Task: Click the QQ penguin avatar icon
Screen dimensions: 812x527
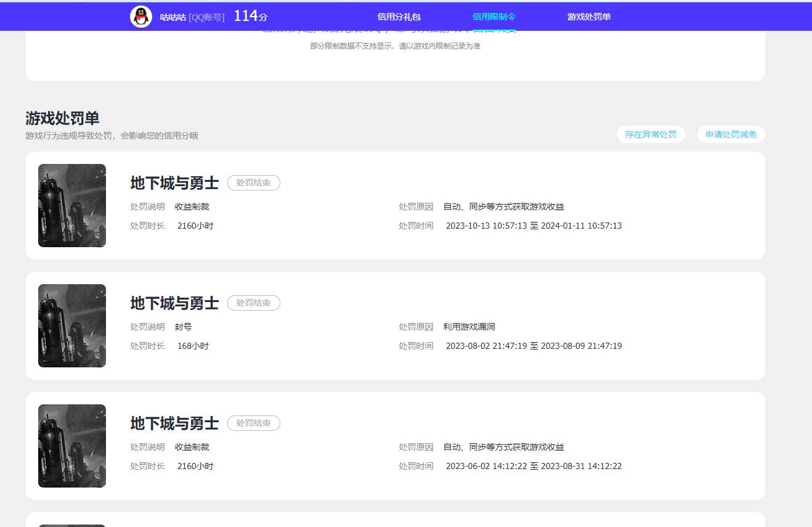Action: pos(141,17)
